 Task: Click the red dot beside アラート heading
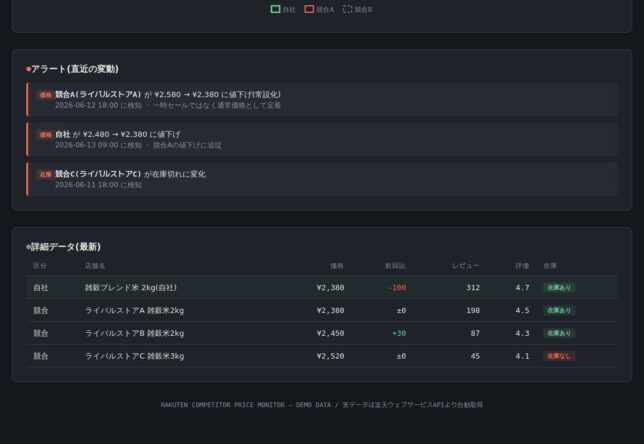(x=28, y=69)
